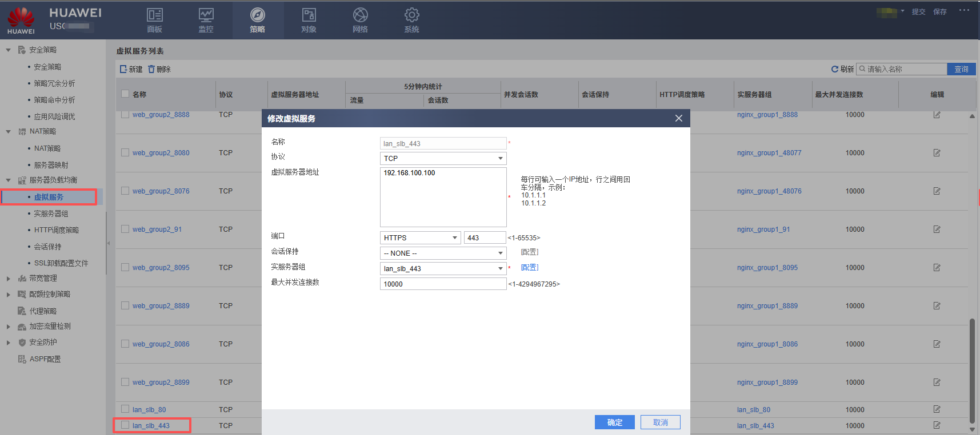Check the web_group2_8095 row checkbox
The height and width of the screenshot is (435, 980).
pos(125,267)
